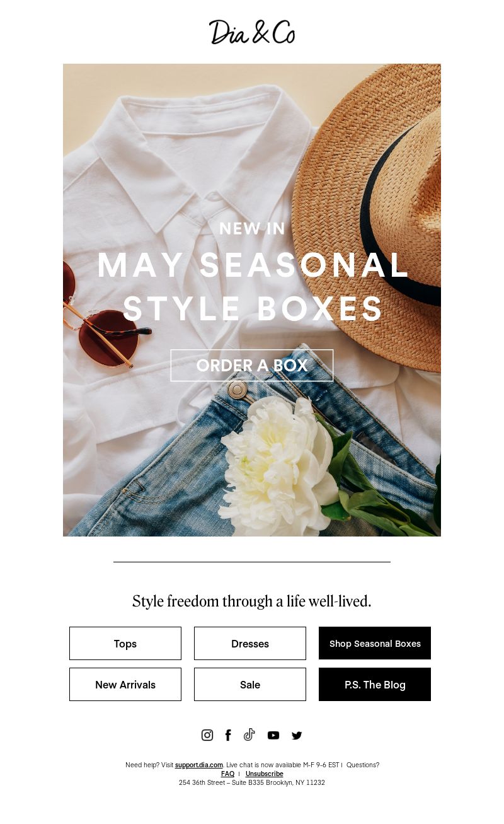The image size is (504, 824).
Task: Go to New Arrivals
Action: tap(125, 685)
